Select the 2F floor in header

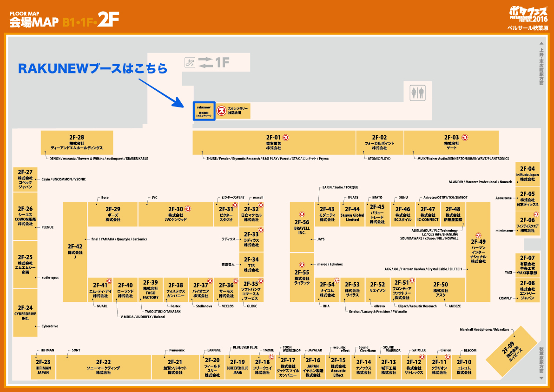(108, 20)
